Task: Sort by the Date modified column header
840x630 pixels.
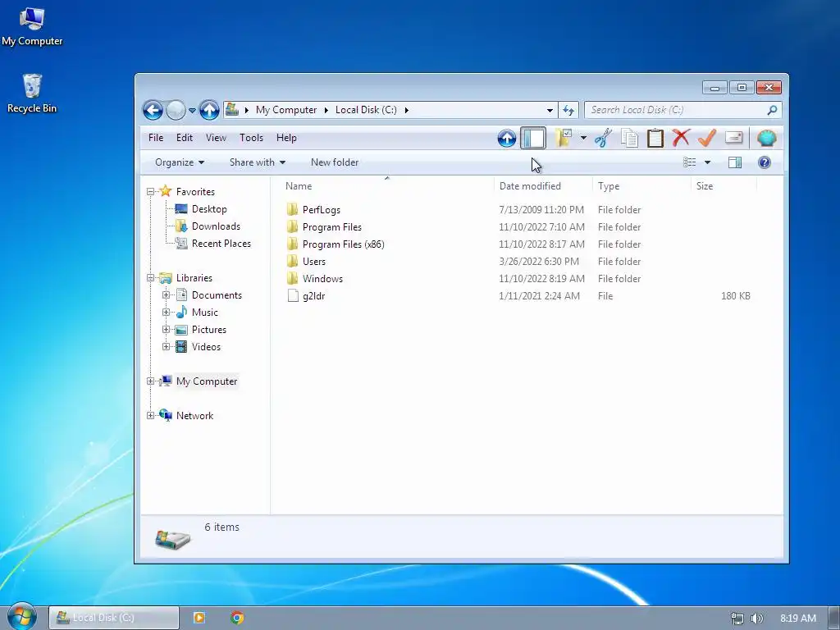Action: click(543, 186)
